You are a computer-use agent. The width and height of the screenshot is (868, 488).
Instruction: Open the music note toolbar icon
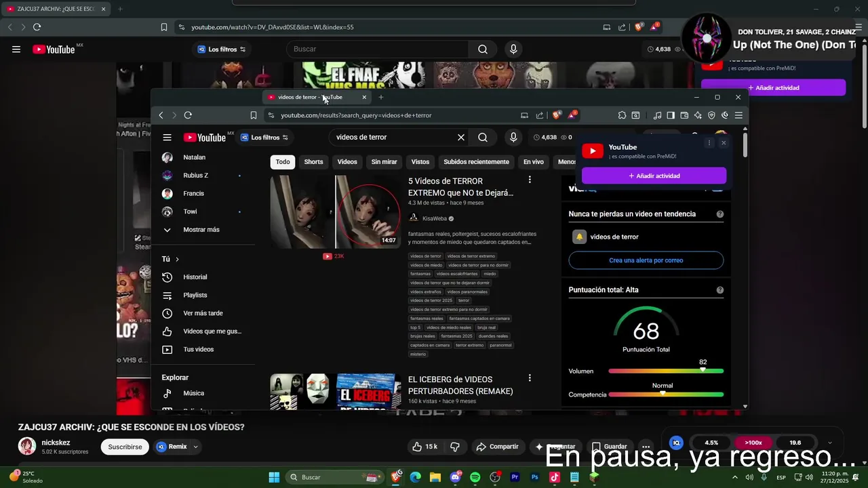pyautogui.click(x=657, y=115)
